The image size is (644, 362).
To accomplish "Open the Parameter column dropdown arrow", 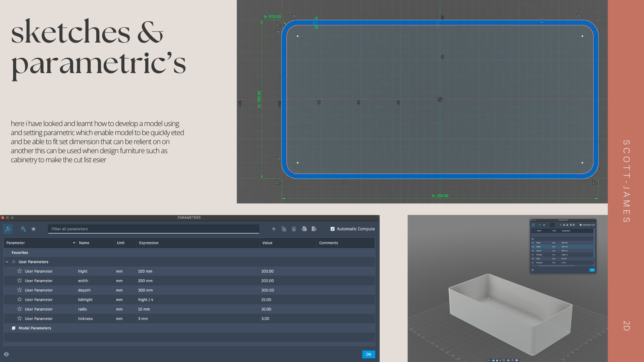I will click(74, 243).
